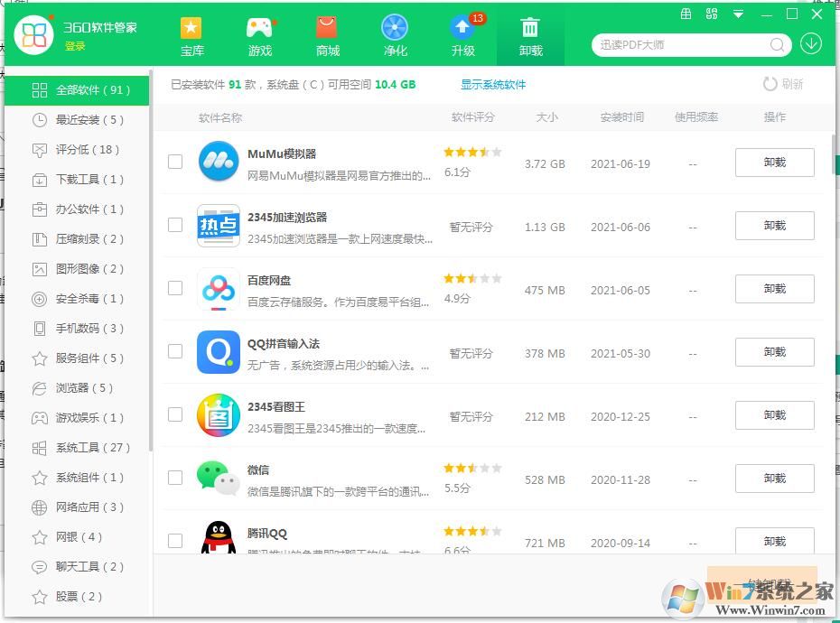Click the 360软件管家 logo
Viewport: 840px width, 623px height.
tap(33, 33)
